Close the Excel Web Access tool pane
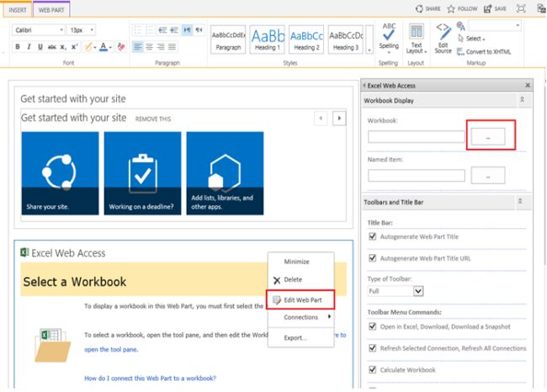 [x=528, y=85]
